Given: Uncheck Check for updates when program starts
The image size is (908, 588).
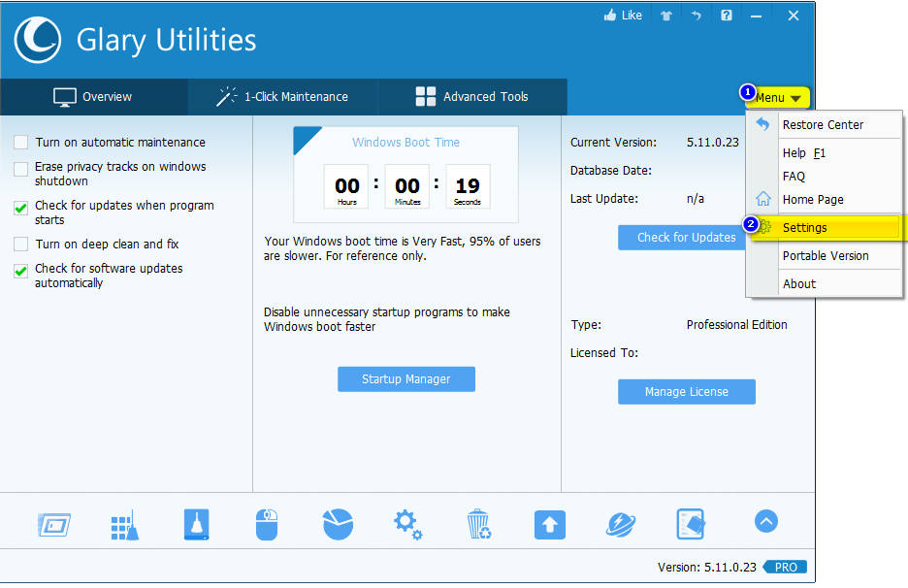Looking at the screenshot, I should (21, 207).
